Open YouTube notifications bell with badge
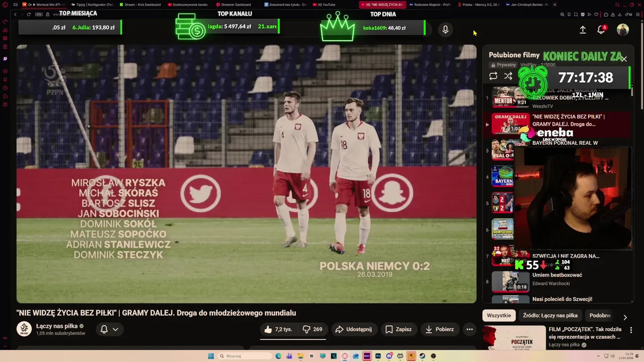This screenshot has width=644, height=362. 601,30
